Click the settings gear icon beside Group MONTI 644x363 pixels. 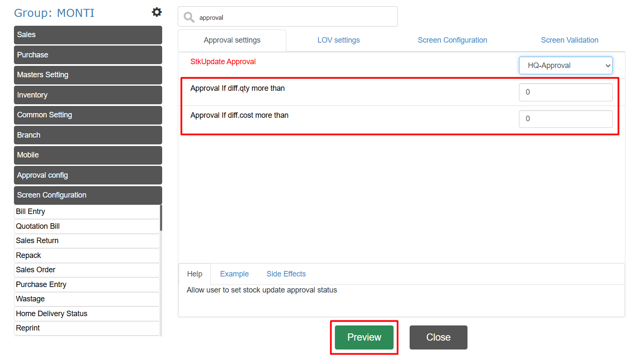point(157,12)
